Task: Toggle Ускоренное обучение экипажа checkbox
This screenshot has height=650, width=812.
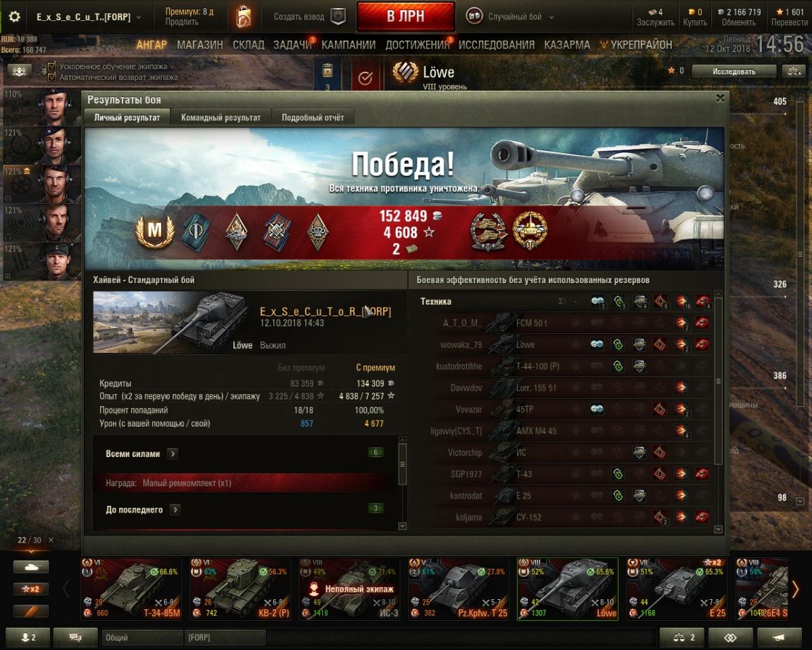Action: tap(52, 67)
